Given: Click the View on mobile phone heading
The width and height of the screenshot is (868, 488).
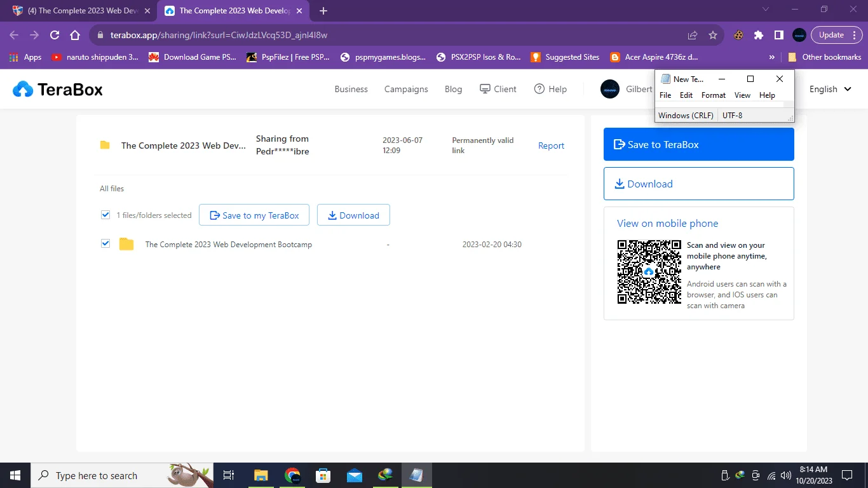Looking at the screenshot, I should coord(667,224).
